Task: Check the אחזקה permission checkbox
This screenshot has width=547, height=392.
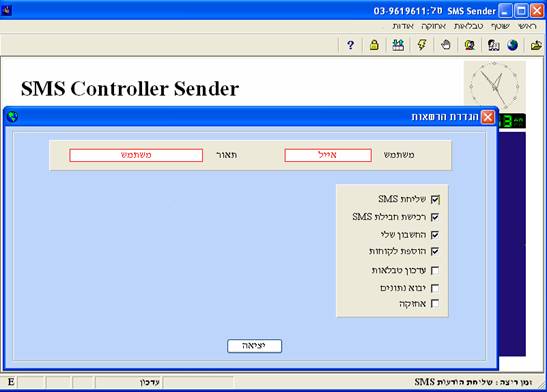Action: 435,303
